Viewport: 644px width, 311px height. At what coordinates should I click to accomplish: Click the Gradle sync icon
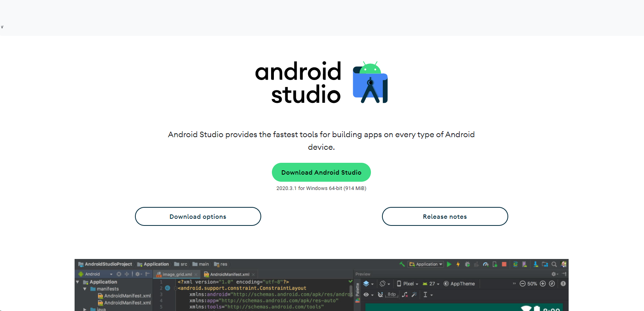(x=515, y=264)
